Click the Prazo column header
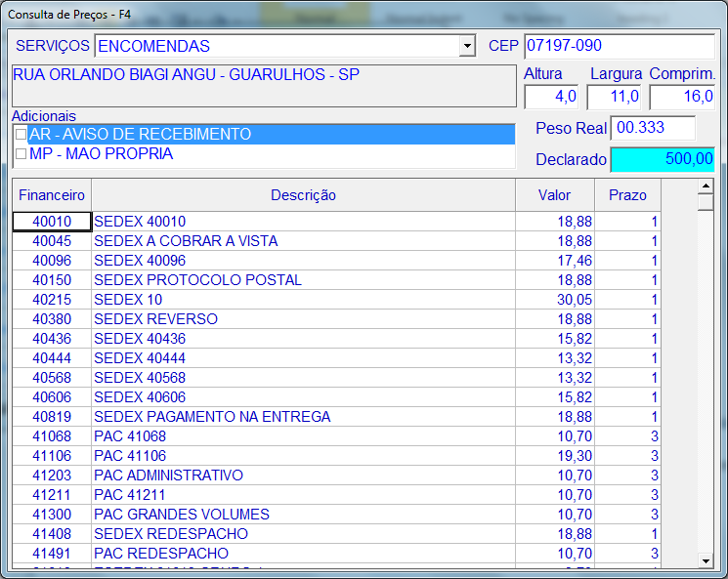This screenshot has height=579, width=728. click(627, 195)
